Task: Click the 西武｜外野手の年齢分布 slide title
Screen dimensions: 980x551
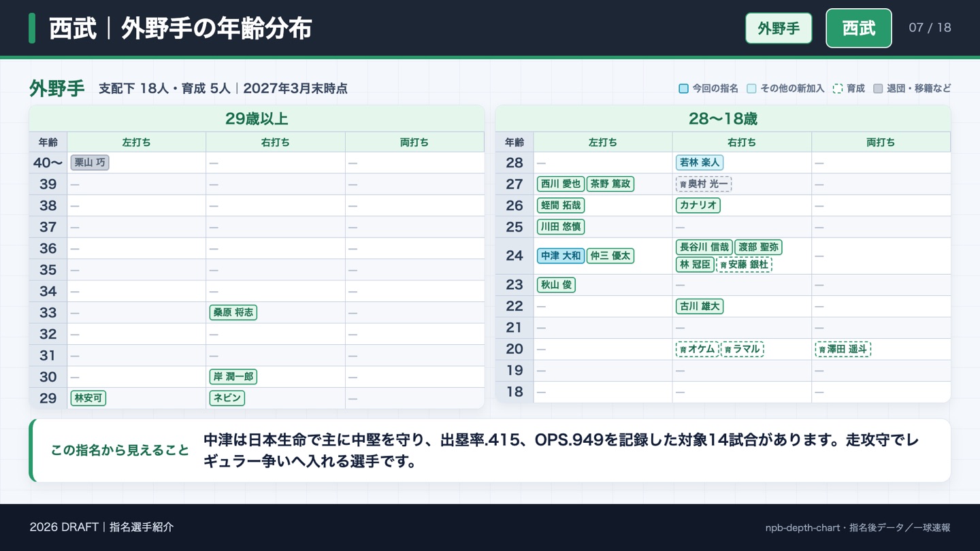Action: point(180,29)
